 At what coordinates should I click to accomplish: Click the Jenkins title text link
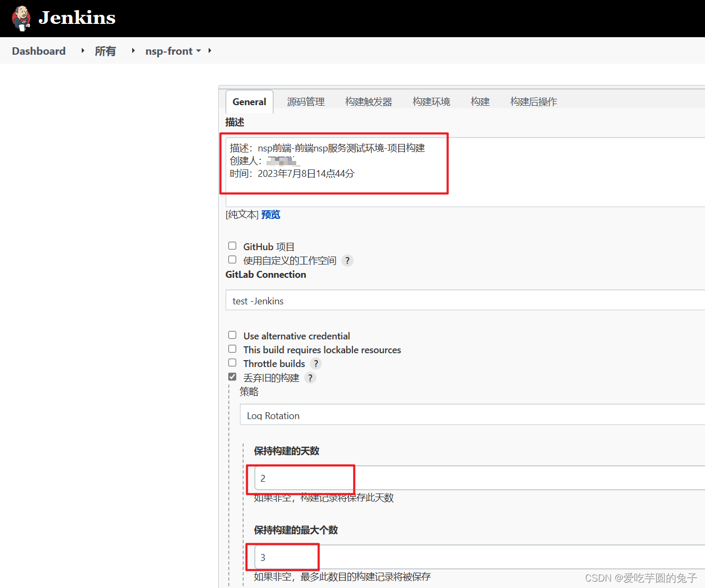[77, 18]
